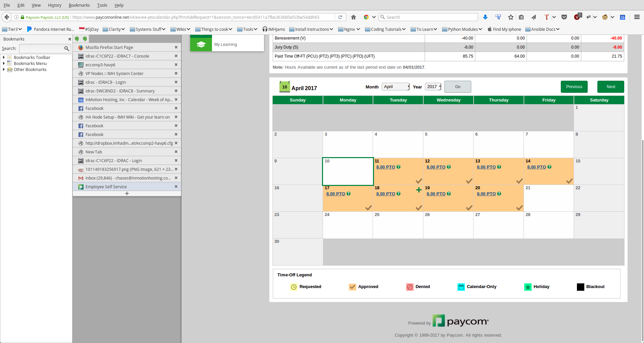The width and height of the screenshot is (644, 343).
Task: Open the hamburger menu icon
Action: point(637,17)
